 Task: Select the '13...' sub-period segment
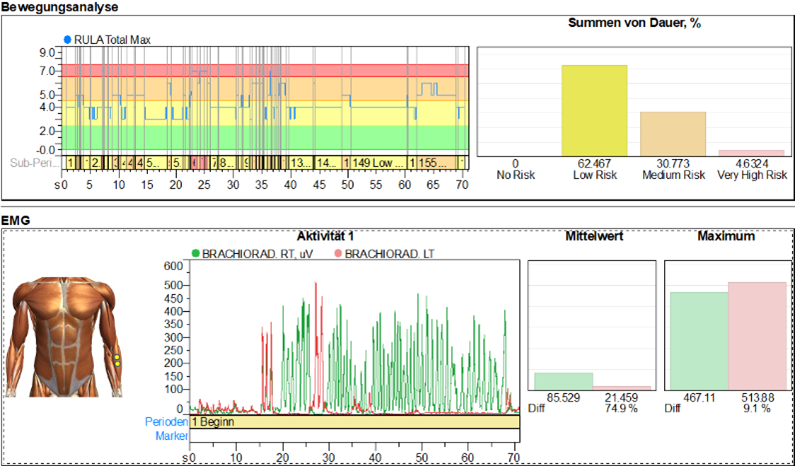(301, 163)
